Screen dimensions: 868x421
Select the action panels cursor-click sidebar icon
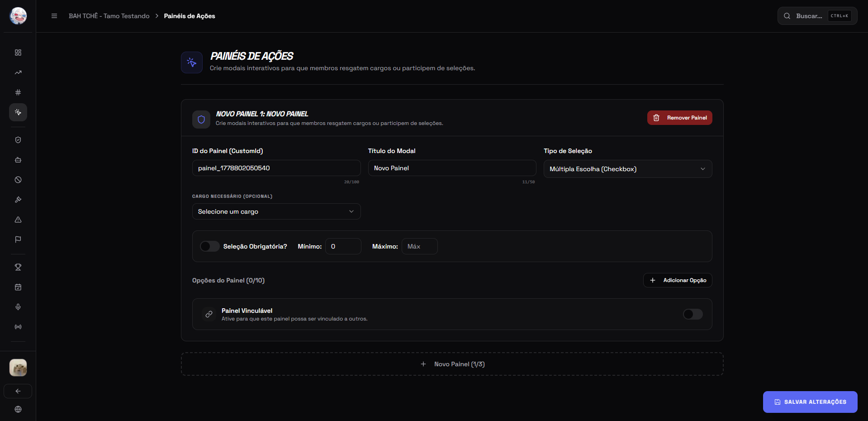(18, 112)
